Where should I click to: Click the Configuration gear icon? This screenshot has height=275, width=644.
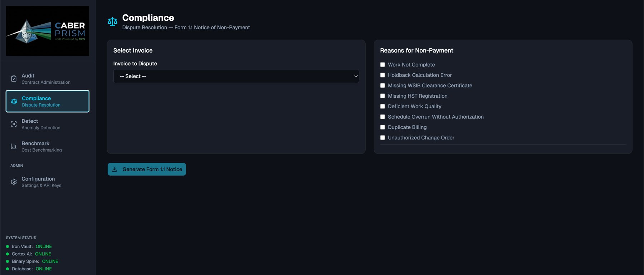tap(14, 182)
